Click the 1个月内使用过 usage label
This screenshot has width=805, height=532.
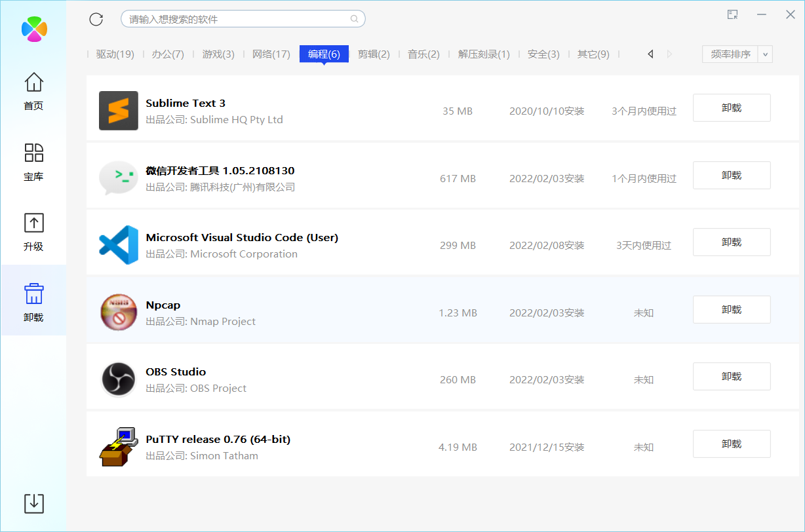(x=644, y=178)
